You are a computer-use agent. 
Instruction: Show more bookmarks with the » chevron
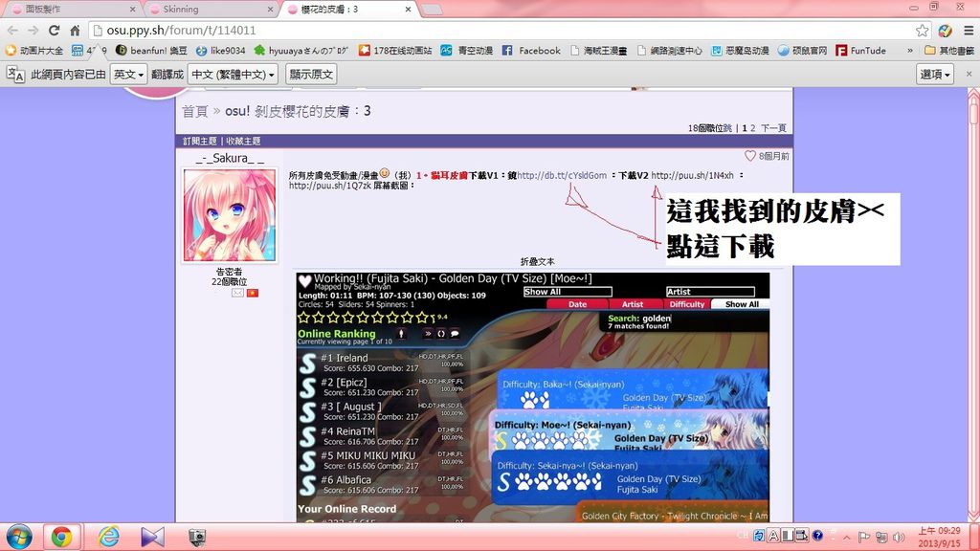coord(910,51)
